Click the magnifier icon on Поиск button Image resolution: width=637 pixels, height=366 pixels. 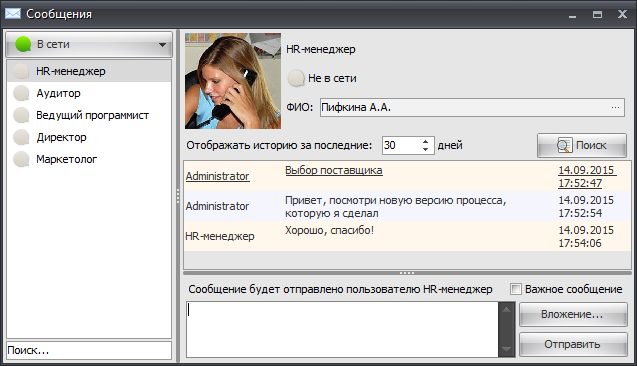tap(565, 145)
